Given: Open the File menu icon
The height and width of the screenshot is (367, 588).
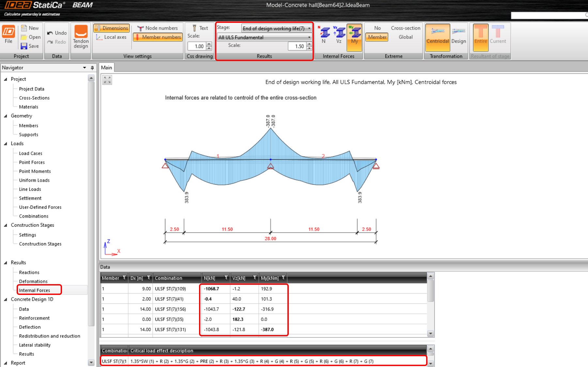Looking at the screenshot, I should point(8,32).
